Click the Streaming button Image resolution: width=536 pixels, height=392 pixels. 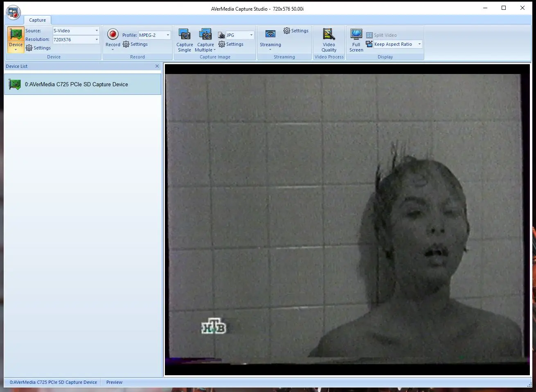(x=270, y=40)
